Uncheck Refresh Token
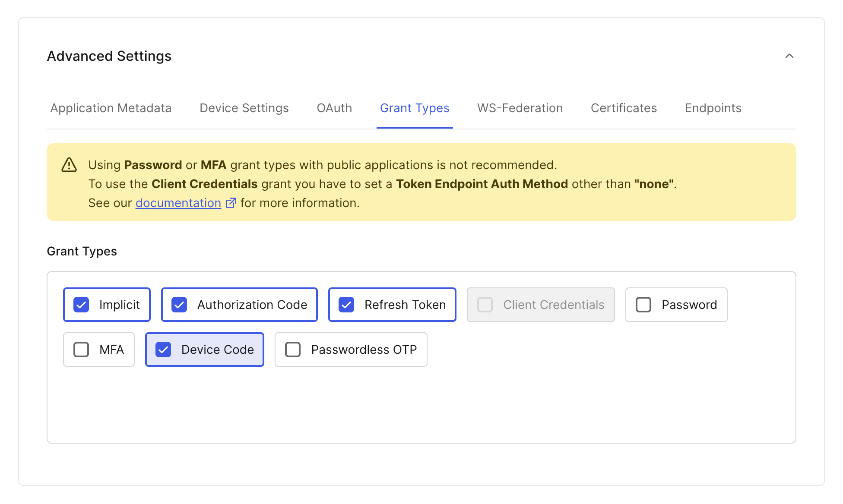 coord(346,304)
